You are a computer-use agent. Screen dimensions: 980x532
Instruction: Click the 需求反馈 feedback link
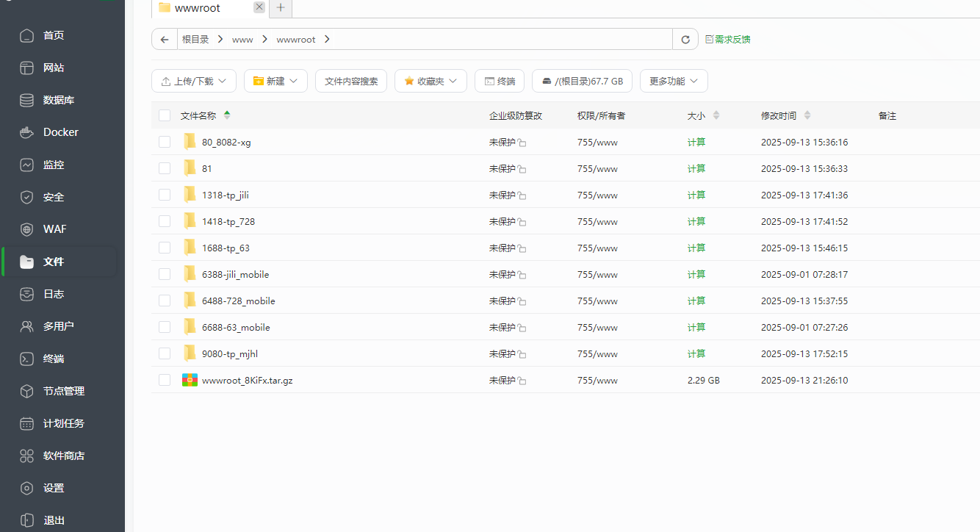pos(728,40)
